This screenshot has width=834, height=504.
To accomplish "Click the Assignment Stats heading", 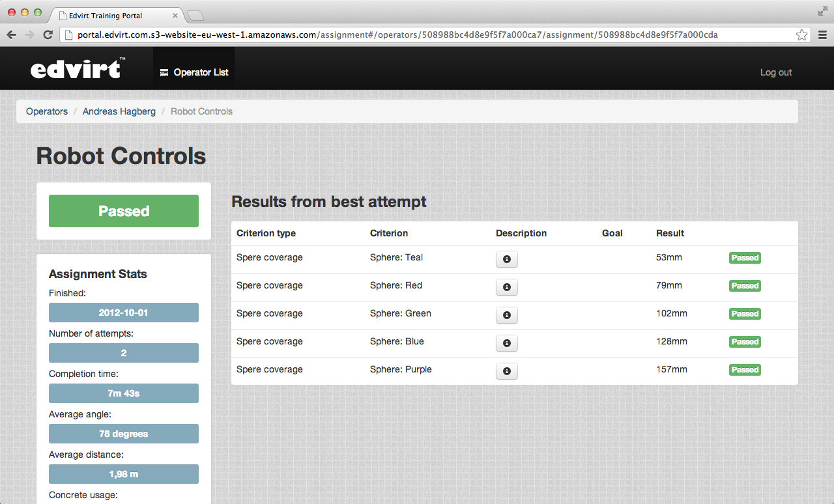I will [98, 274].
